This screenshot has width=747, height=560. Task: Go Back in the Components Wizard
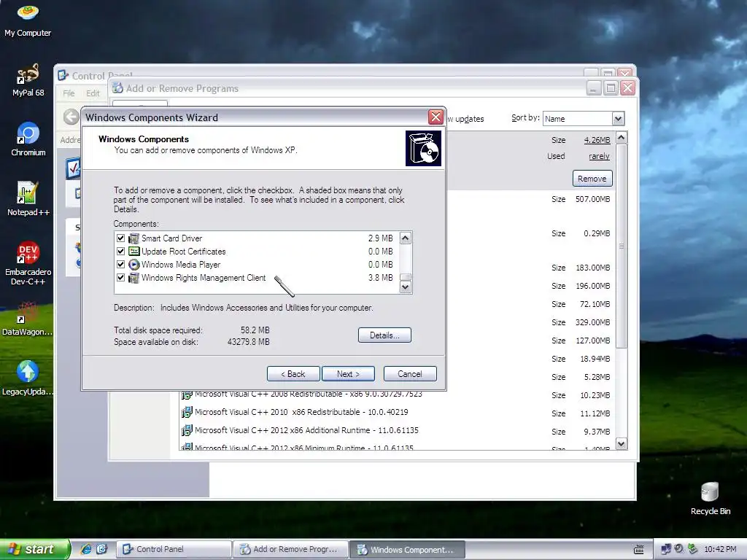[293, 374]
